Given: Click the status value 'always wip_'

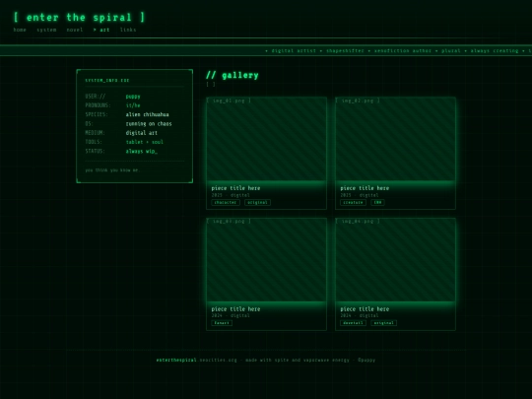Looking at the screenshot, I should click(x=142, y=152).
